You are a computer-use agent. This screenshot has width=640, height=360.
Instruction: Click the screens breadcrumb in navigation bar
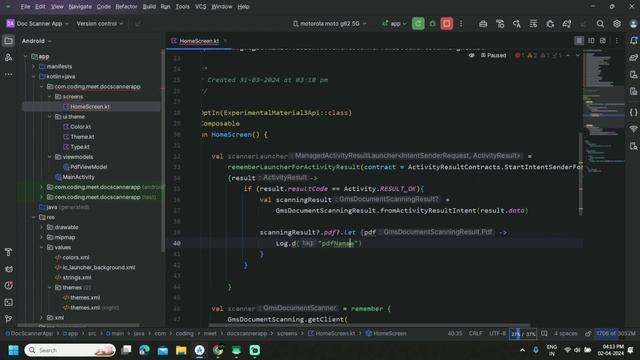287,333
